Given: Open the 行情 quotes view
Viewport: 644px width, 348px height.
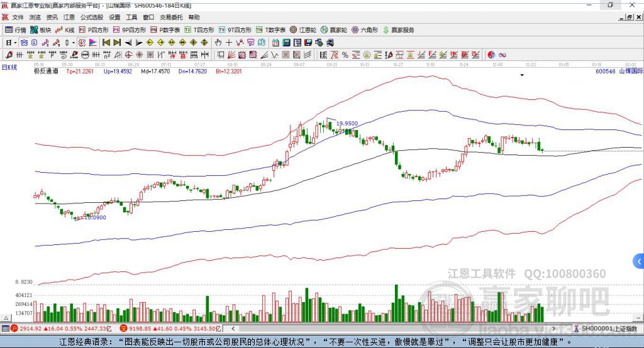Looking at the screenshot, I should coord(15,30).
